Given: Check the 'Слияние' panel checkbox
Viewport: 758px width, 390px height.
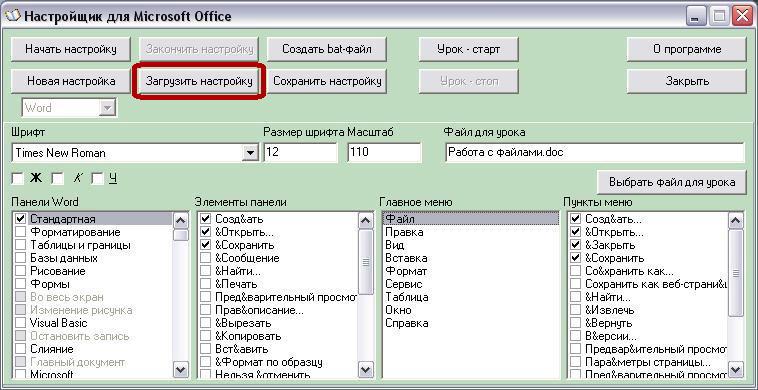Looking at the screenshot, I should tap(20, 349).
